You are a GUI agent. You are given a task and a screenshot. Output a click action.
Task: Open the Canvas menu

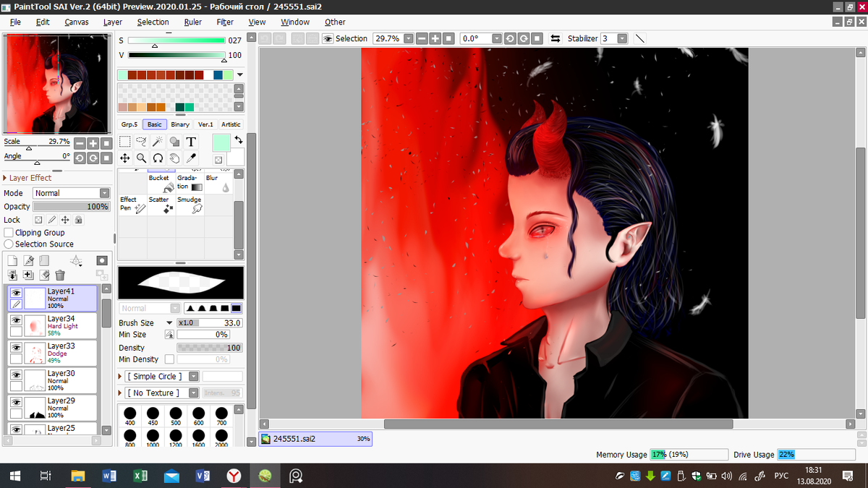coord(77,22)
